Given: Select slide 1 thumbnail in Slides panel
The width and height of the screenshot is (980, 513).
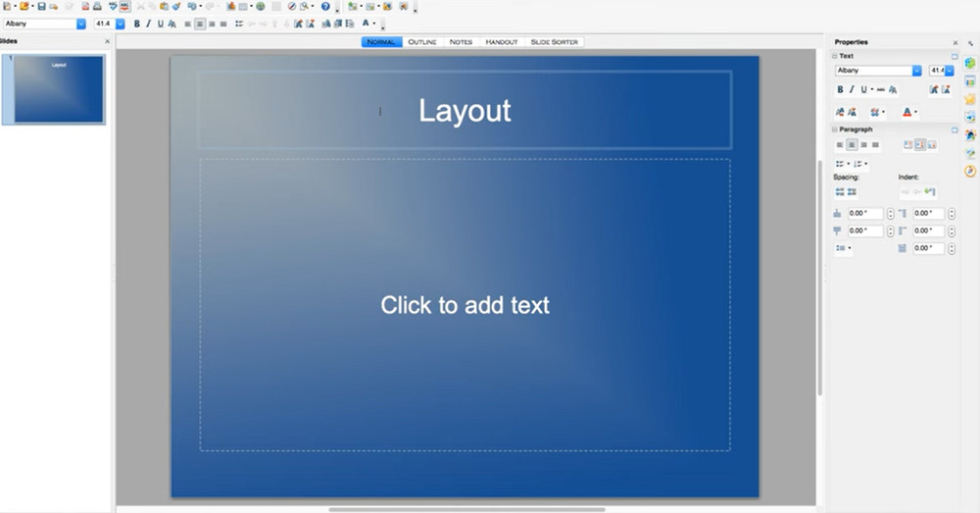Looking at the screenshot, I should pos(59,89).
